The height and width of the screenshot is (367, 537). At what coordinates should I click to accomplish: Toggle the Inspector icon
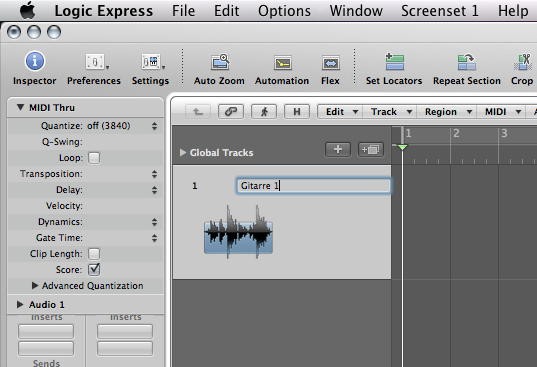(35, 61)
